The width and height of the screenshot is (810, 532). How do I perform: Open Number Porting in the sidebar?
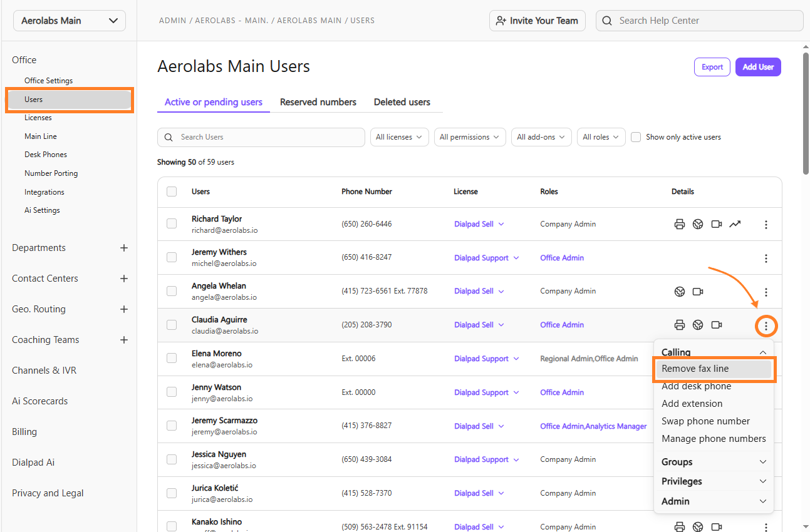pos(51,173)
